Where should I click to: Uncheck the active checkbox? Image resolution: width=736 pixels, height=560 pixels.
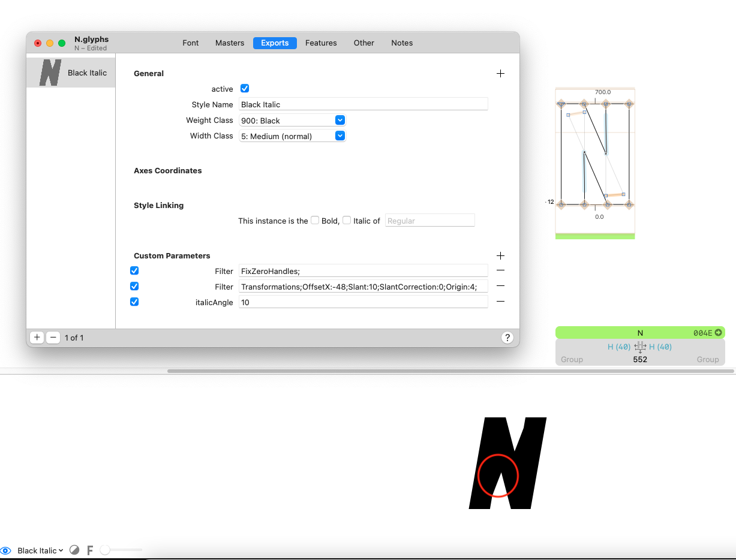(245, 89)
